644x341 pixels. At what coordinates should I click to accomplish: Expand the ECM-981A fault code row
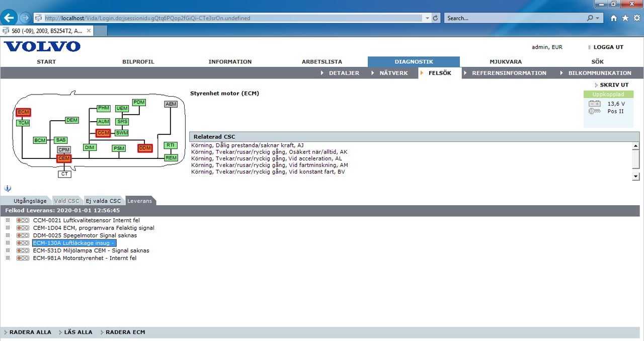[x=8, y=258]
